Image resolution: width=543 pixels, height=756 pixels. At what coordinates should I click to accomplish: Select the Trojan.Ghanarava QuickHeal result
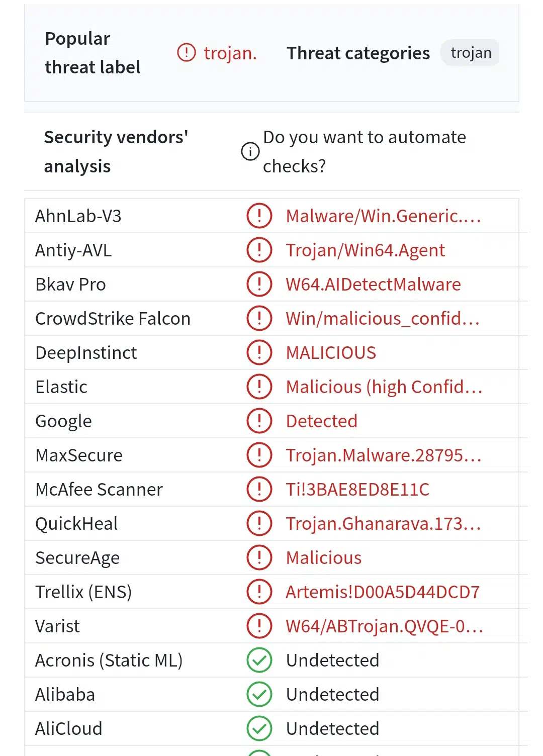click(x=383, y=524)
